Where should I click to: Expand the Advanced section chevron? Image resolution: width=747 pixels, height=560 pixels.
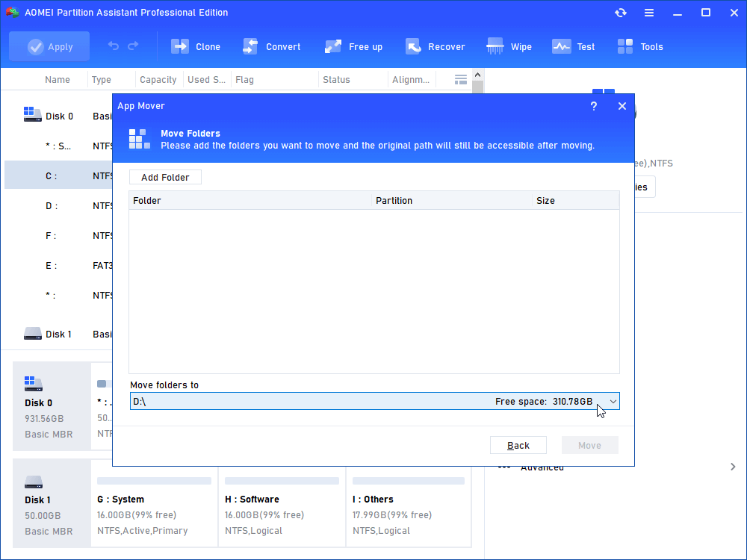click(733, 467)
